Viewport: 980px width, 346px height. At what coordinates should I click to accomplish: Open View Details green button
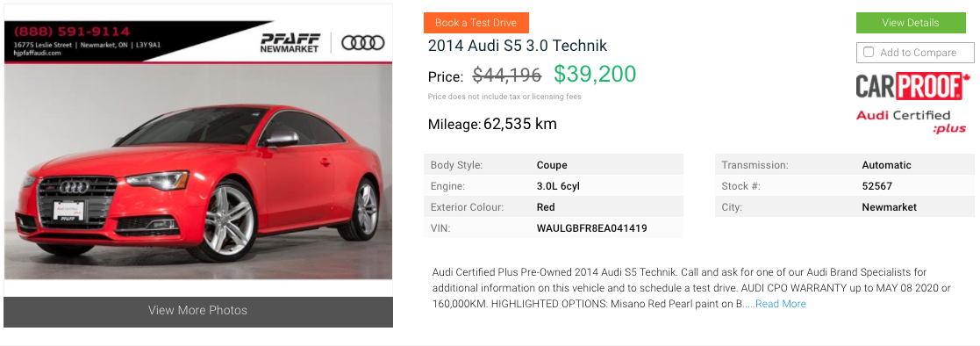[911, 23]
